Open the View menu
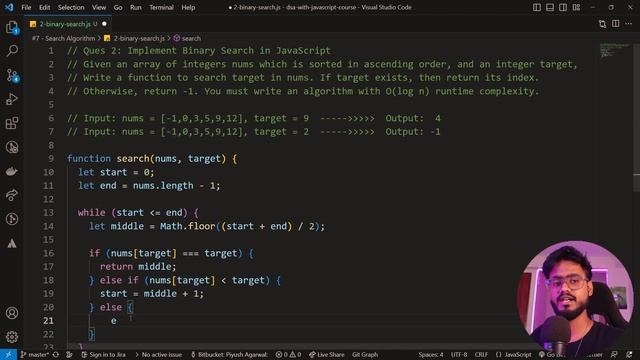Viewport: 640px width, 360px height. click(99, 7)
